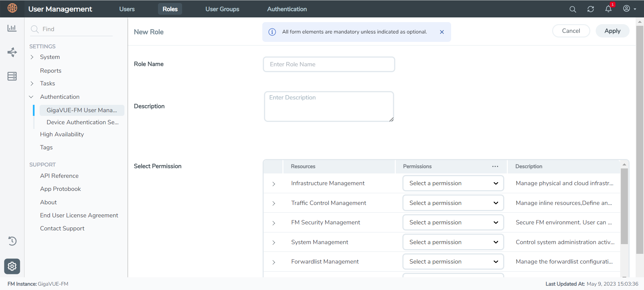Open the history clock icon in sidebar
This screenshot has width=644, height=290.
[x=12, y=241]
